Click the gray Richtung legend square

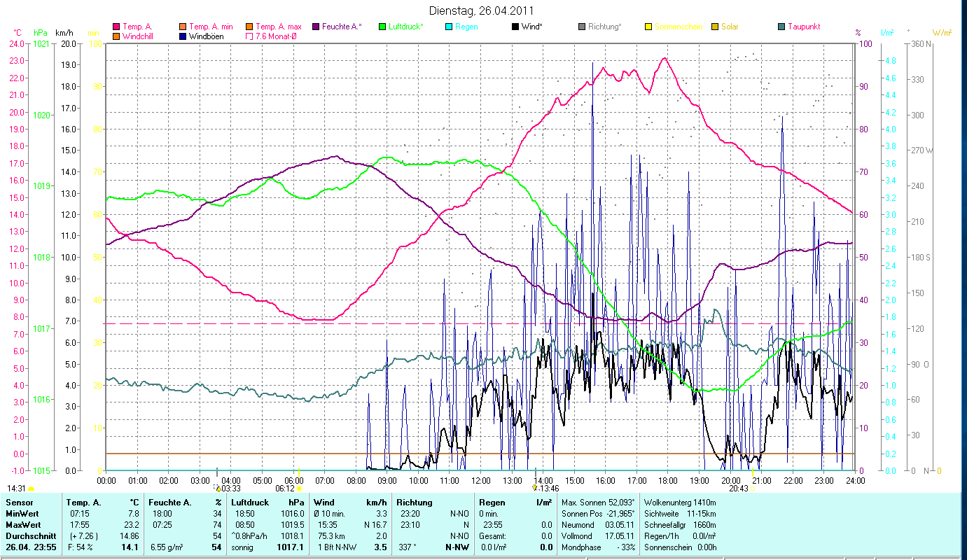coord(582,27)
